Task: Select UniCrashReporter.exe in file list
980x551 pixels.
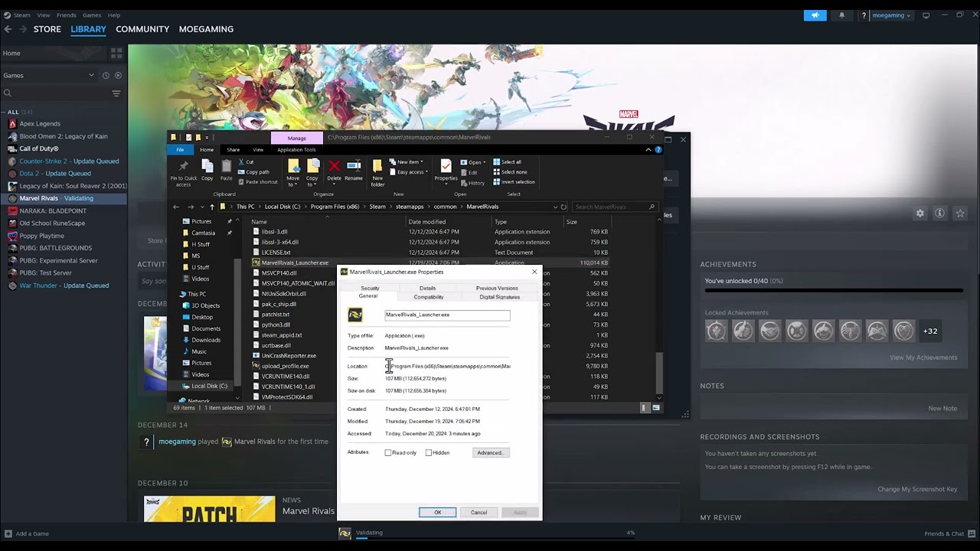Action: point(289,356)
